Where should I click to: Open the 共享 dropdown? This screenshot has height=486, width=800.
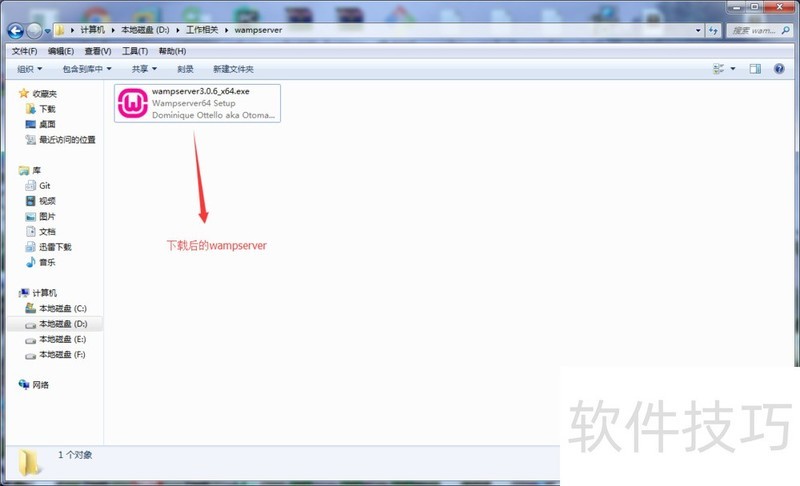pos(144,69)
